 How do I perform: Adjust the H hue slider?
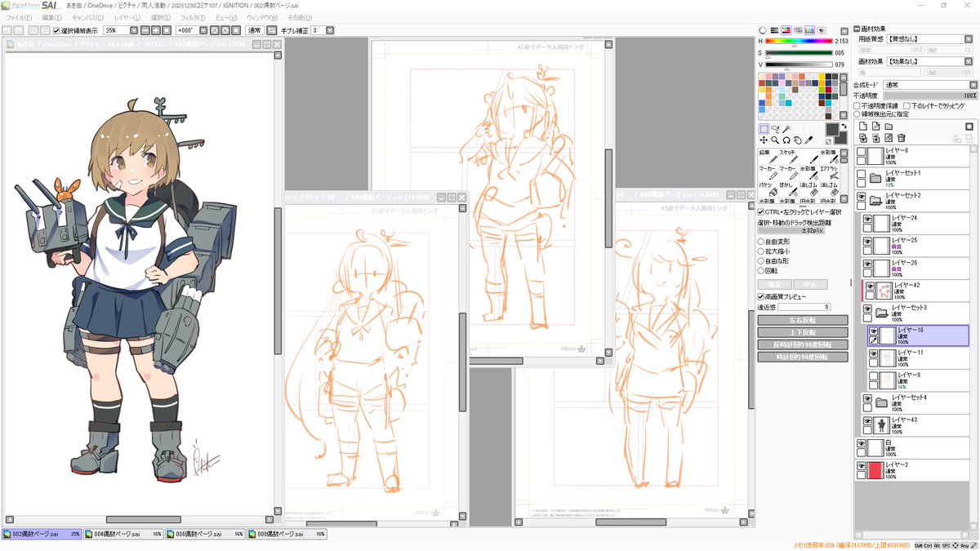[x=799, y=42]
